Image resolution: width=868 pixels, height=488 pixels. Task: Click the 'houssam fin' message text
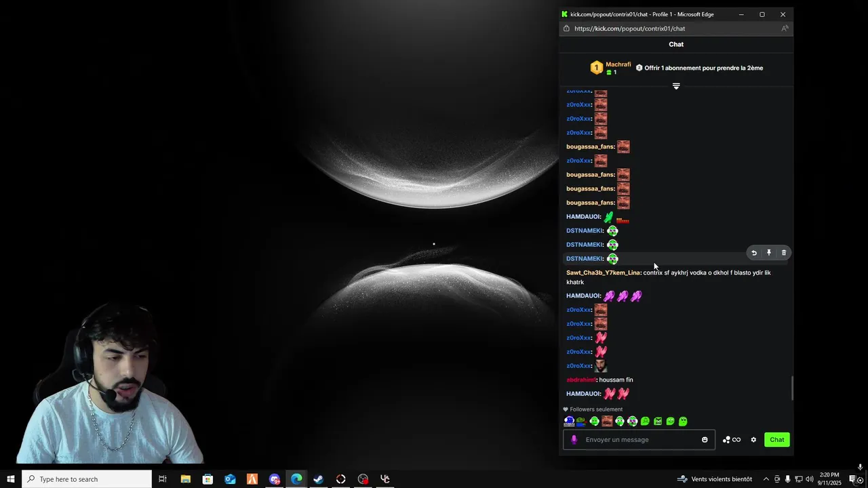point(616,380)
